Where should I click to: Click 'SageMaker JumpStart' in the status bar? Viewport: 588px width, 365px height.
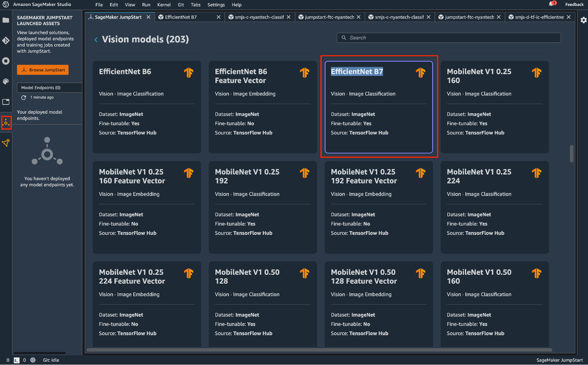coord(559,360)
